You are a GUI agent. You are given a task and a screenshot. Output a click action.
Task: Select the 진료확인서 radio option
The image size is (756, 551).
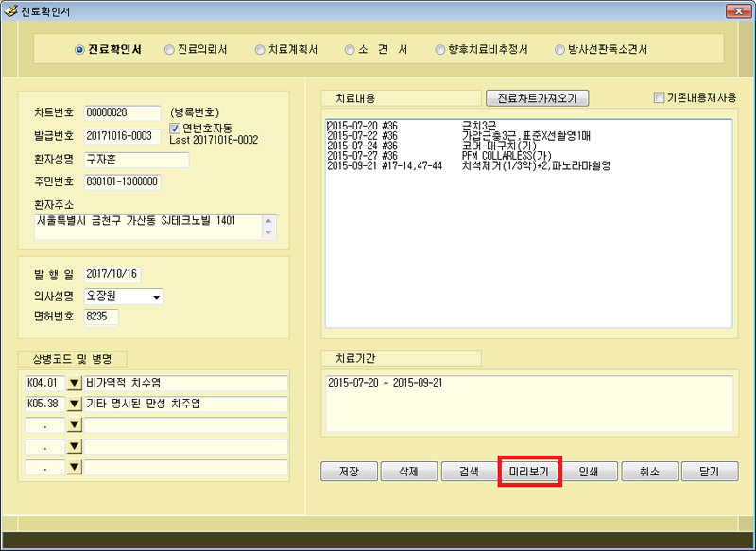(x=79, y=49)
